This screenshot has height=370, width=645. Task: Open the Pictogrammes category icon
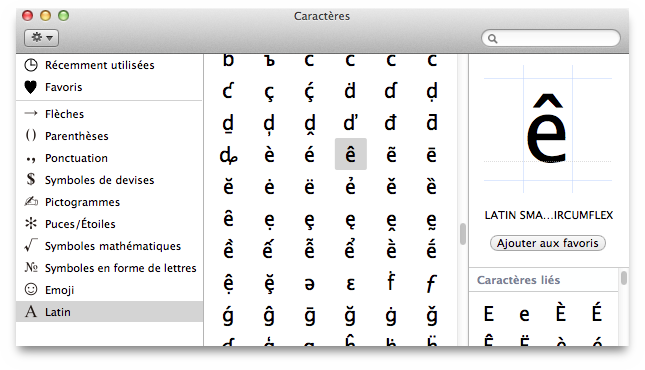[x=31, y=202]
